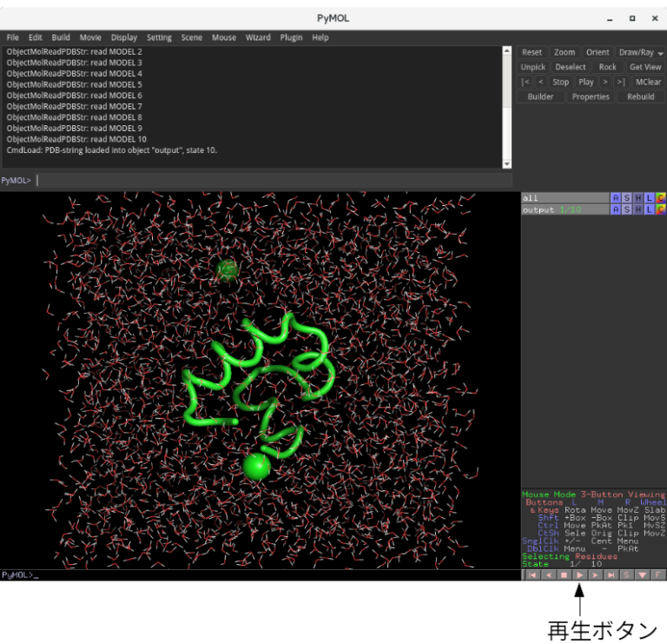Advance one frame using bottom forward arrow
The height and width of the screenshot is (644, 667).
pos(596,574)
